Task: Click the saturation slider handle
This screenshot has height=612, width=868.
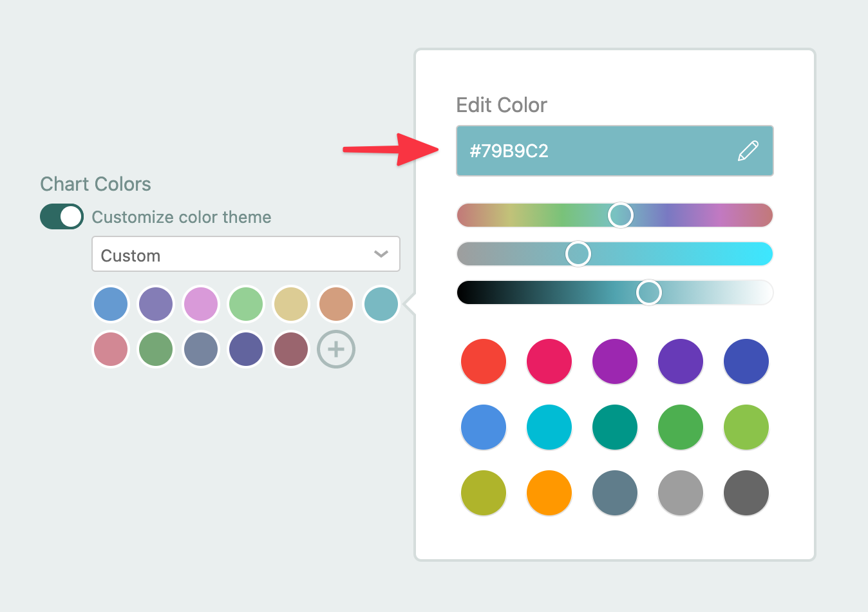Action: [x=578, y=254]
